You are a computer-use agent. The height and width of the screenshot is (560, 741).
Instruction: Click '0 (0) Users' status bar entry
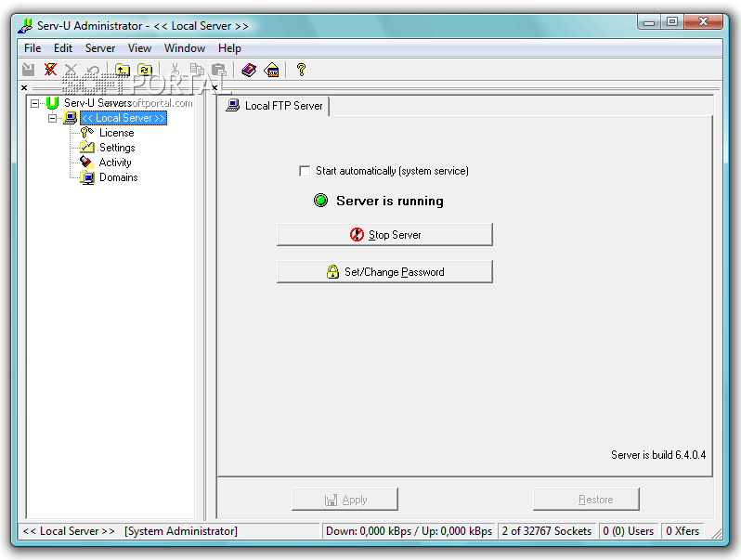tap(629, 531)
